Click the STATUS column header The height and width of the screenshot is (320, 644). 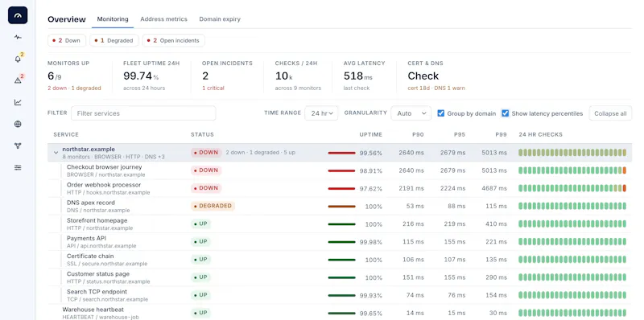[x=202, y=134]
